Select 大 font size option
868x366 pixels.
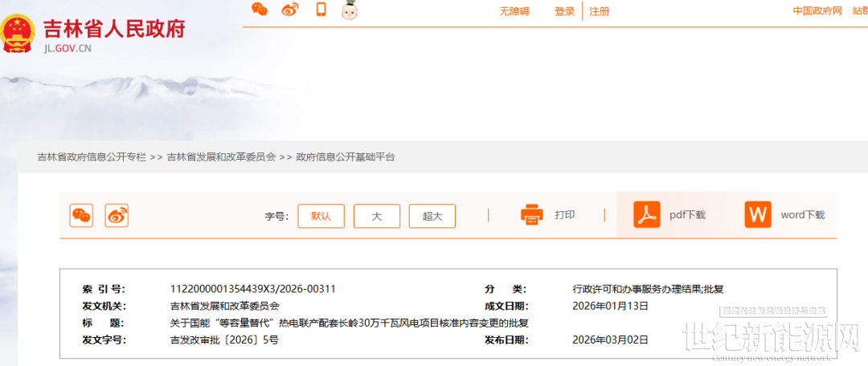point(376,216)
